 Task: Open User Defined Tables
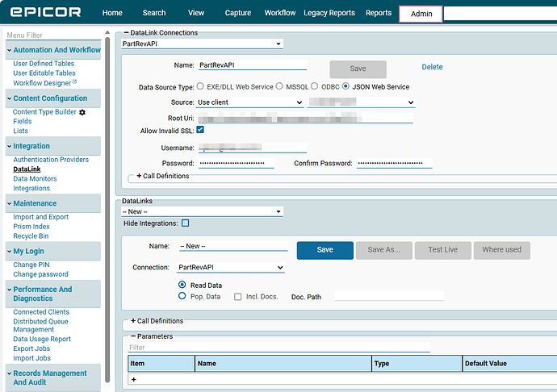pos(44,64)
